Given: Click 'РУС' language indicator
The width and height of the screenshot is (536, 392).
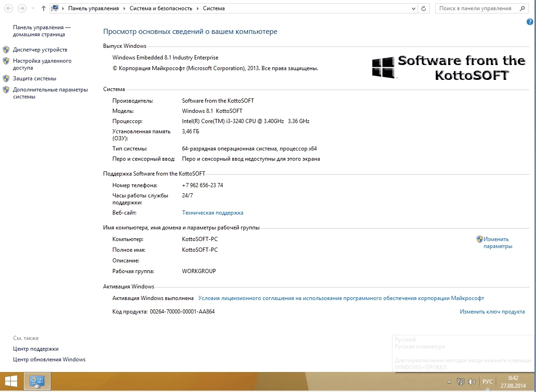Looking at the screenshot, I should coord(487,382).
